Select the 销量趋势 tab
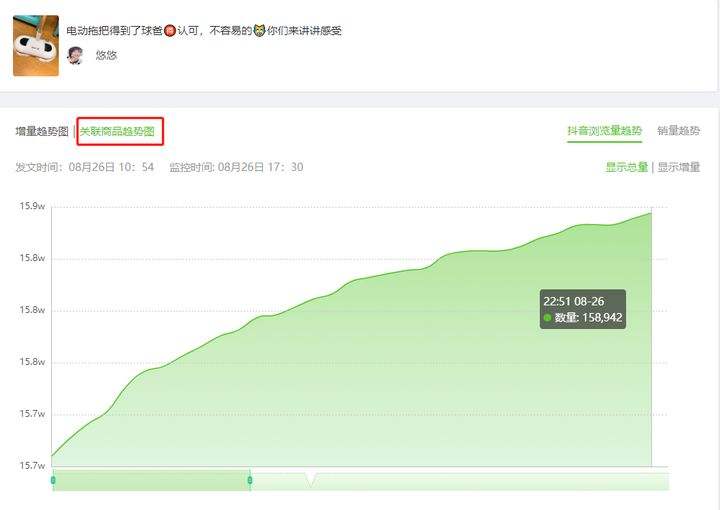720x510 pixels. (x=678, y=131)
